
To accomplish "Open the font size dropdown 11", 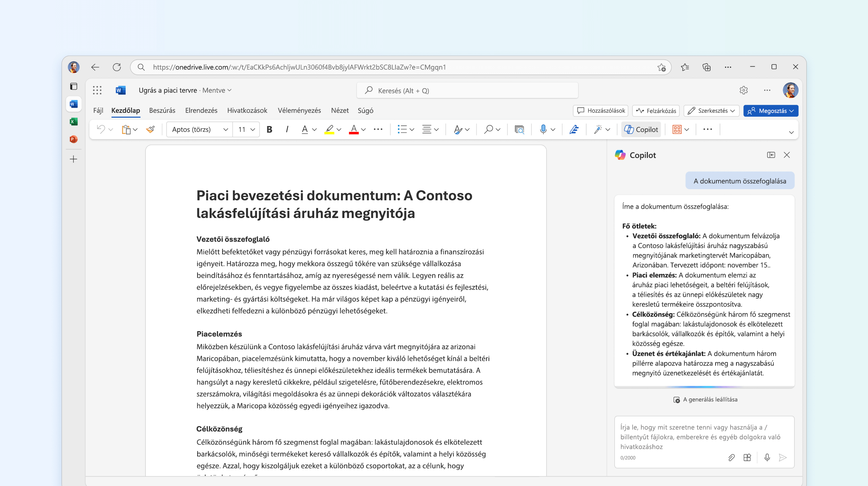I will (246, 129).
